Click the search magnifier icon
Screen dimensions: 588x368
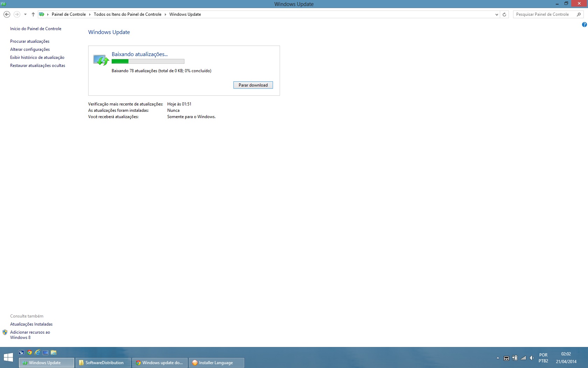579,14
